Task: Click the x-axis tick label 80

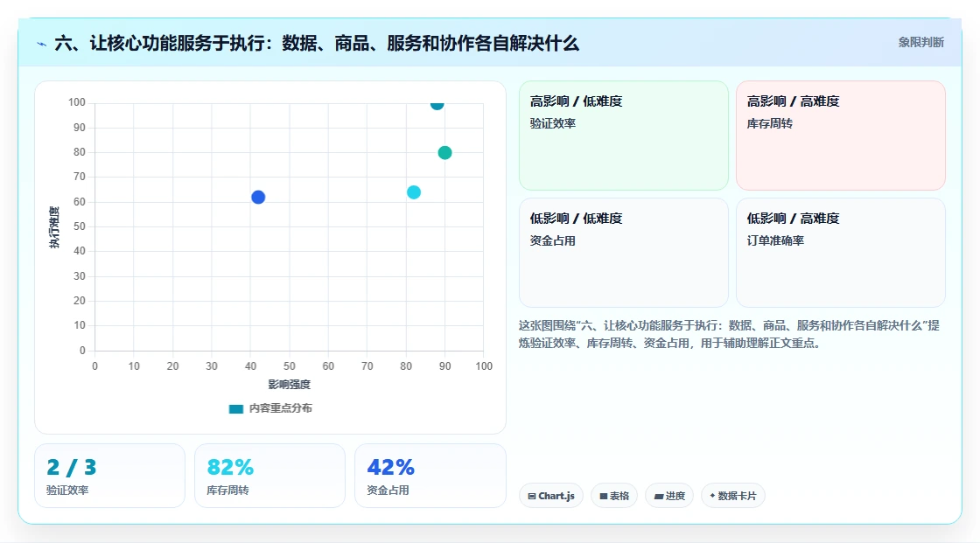Action: (x=406, y=366)
